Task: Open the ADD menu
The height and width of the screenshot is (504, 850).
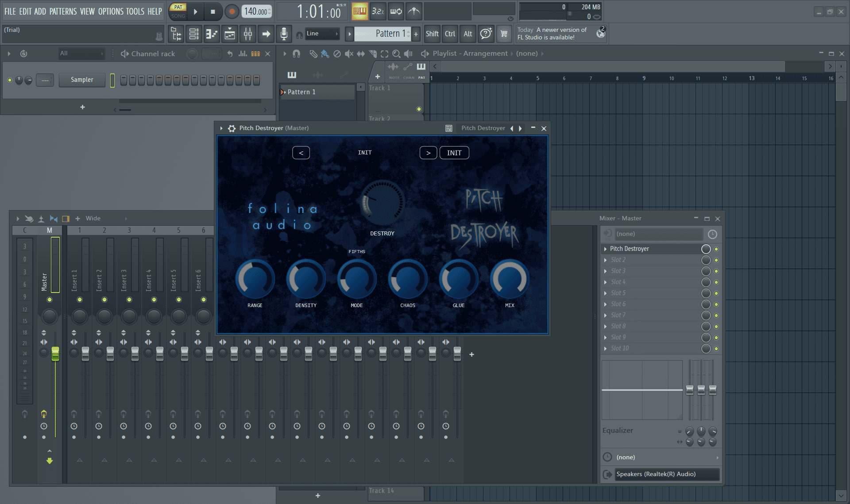Action: click(40, 12)
